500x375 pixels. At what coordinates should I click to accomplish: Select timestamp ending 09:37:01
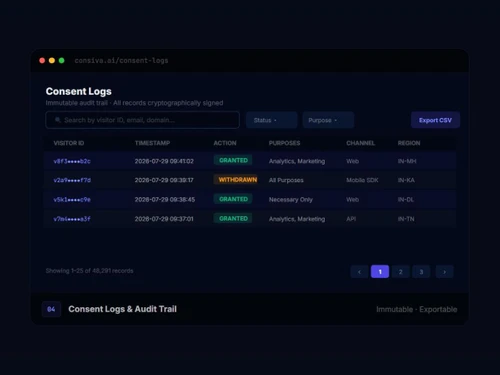point(164,219)
